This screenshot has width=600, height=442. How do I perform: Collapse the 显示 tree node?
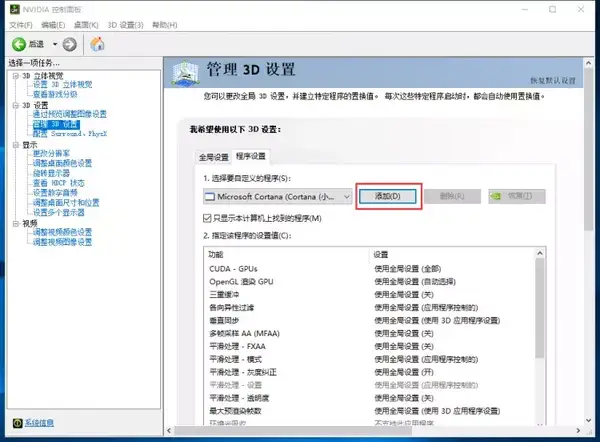14,144
